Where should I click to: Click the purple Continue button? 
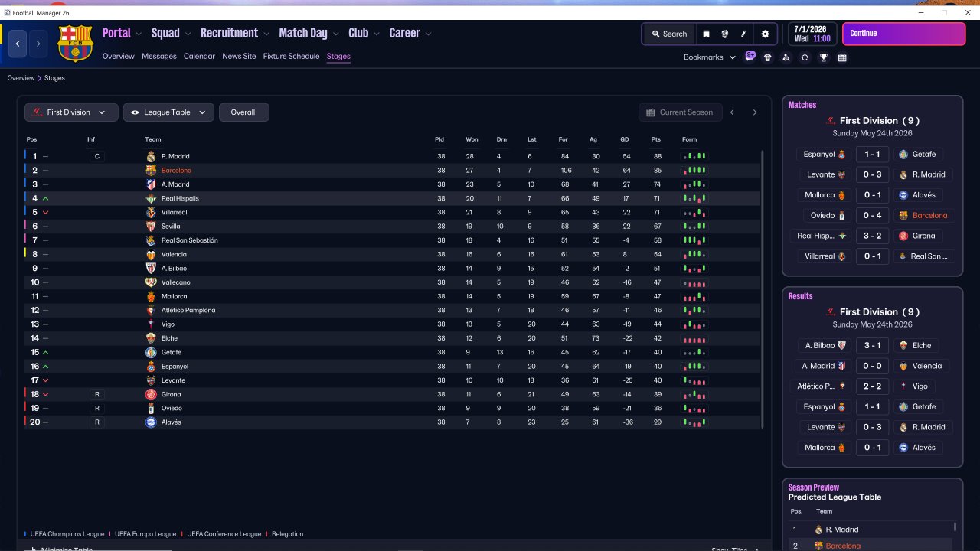tap(904, 34)
